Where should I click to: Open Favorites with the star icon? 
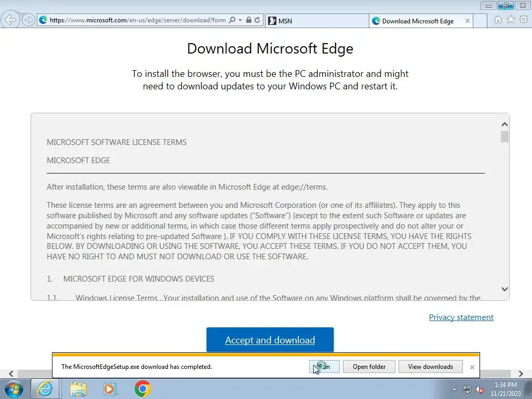click(511, 20)
